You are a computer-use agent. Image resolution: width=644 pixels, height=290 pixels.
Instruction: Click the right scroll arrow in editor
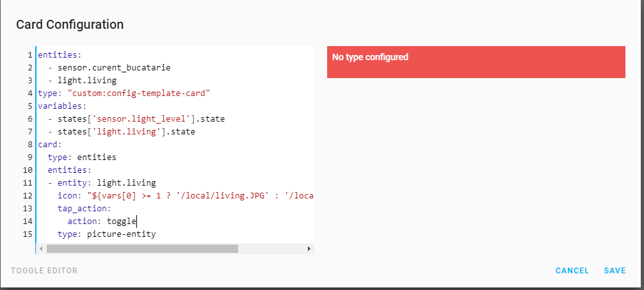coord(309,248)
